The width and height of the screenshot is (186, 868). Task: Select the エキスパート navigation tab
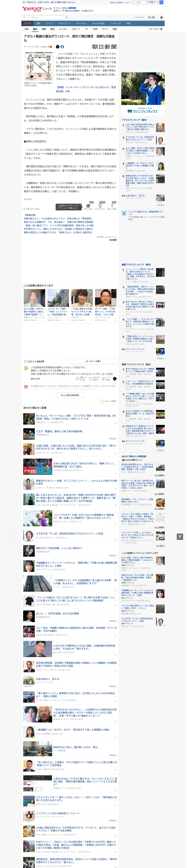64,24
